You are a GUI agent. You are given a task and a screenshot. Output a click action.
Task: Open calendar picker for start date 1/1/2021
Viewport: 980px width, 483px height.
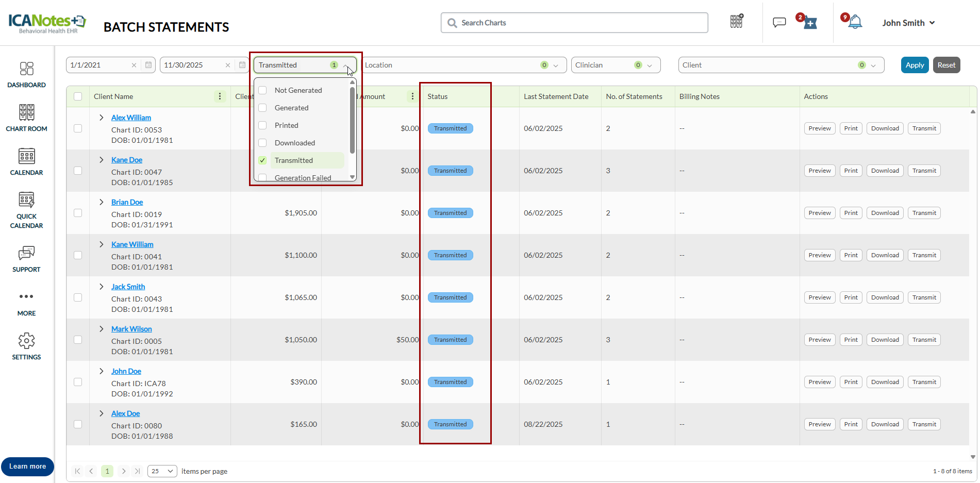pyautogui.click(x=148, y=65)
